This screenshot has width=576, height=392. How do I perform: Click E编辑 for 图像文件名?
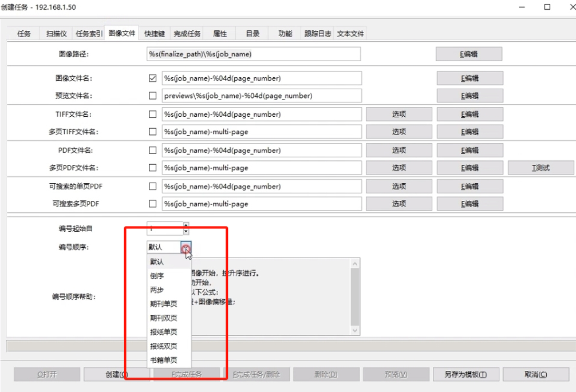470,78
